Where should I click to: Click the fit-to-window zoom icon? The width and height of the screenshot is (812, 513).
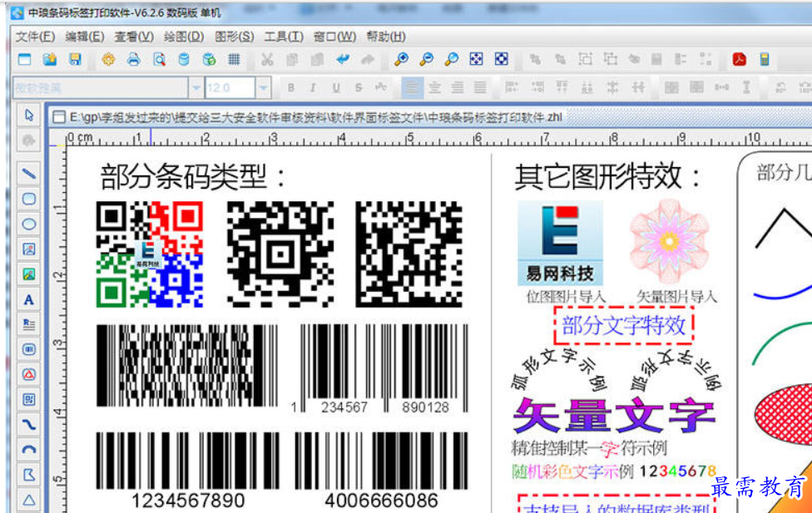(476, 59)
